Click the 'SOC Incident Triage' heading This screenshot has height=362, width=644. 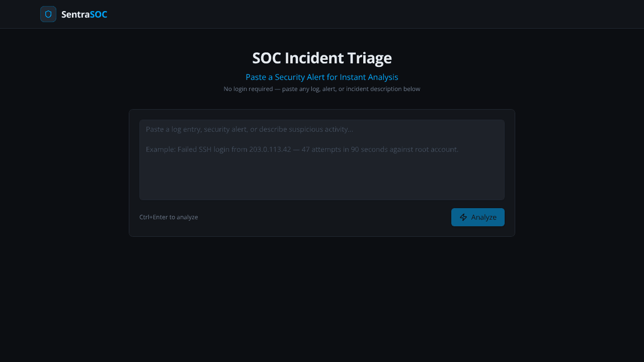(322, 58)
